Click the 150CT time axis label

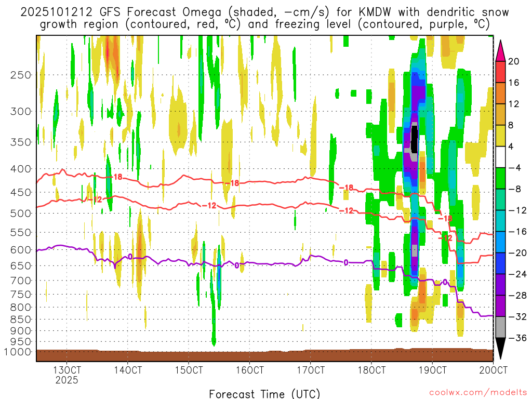pos(189,370)
